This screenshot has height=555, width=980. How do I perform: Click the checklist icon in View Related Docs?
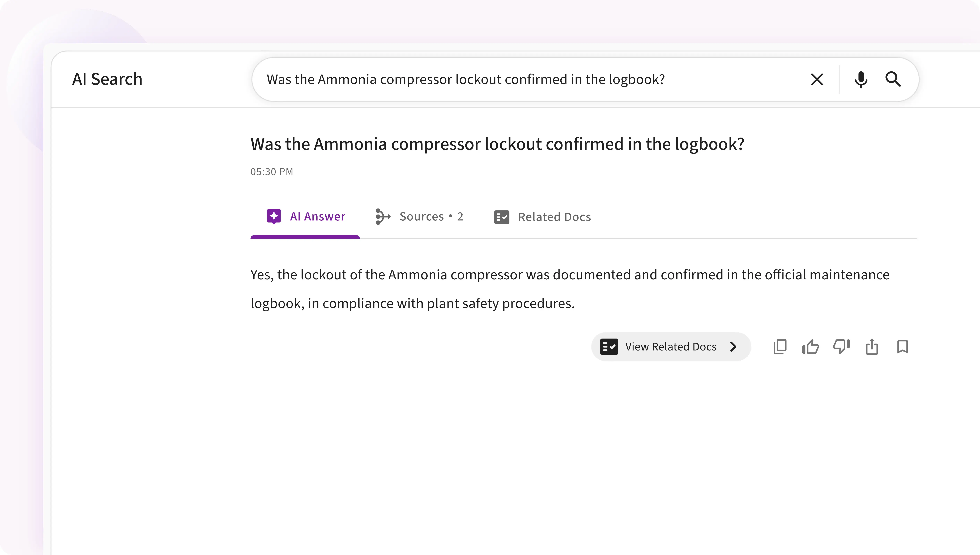pyautogui.click(x=609, y=347)
